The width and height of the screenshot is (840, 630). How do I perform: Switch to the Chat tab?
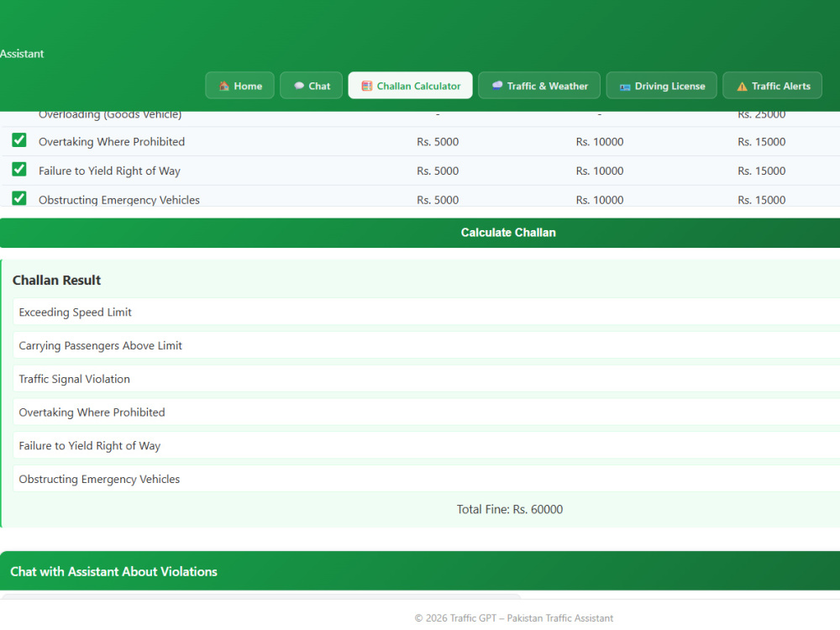click(312, 86)
